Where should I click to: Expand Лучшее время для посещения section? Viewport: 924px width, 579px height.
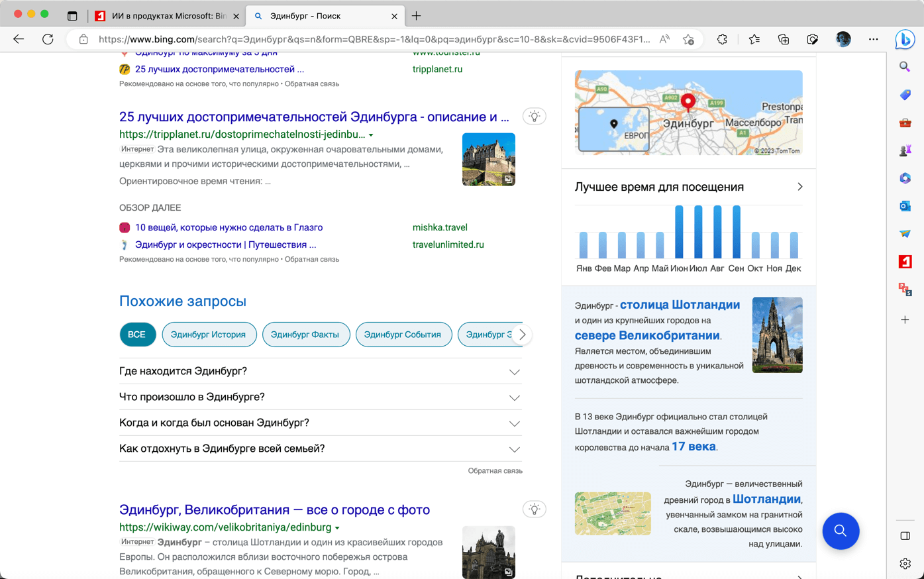point(688,187)
